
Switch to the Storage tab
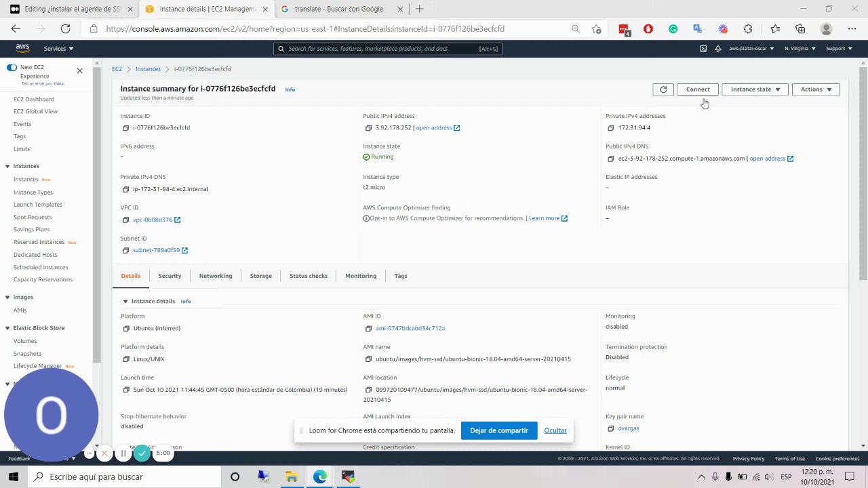click(x=260, y=276)
